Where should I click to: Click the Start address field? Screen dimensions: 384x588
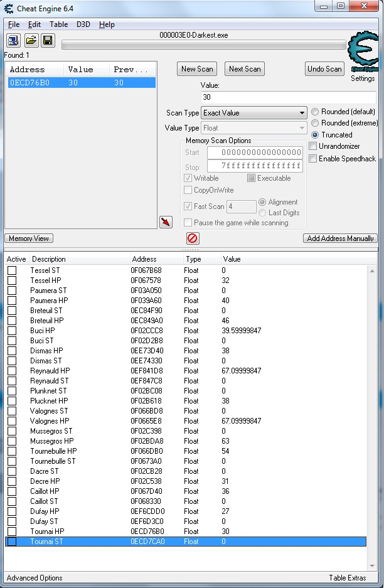tap(255, 152)
